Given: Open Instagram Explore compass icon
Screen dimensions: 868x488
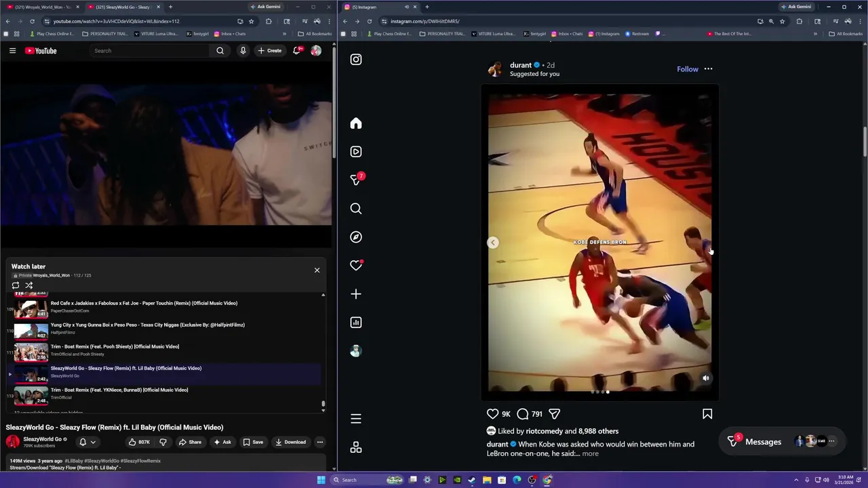Looking at the screenshot, I should [x=356, y=237].
